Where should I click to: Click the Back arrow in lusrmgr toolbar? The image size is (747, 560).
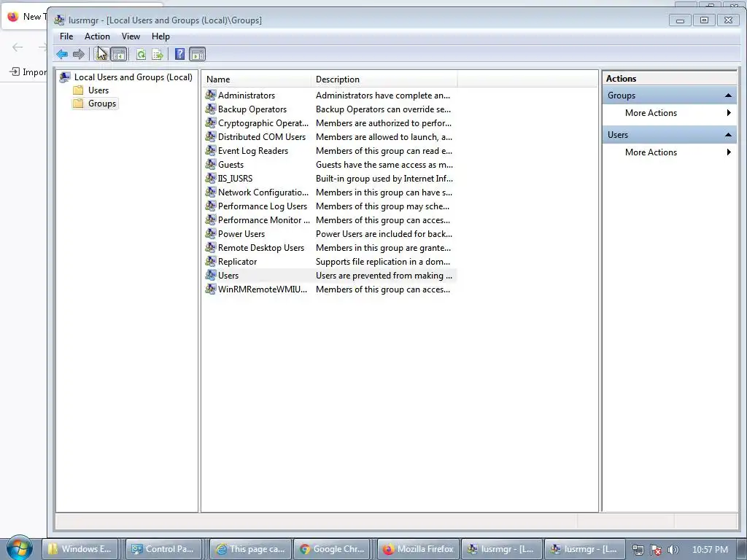pos(62,54)
